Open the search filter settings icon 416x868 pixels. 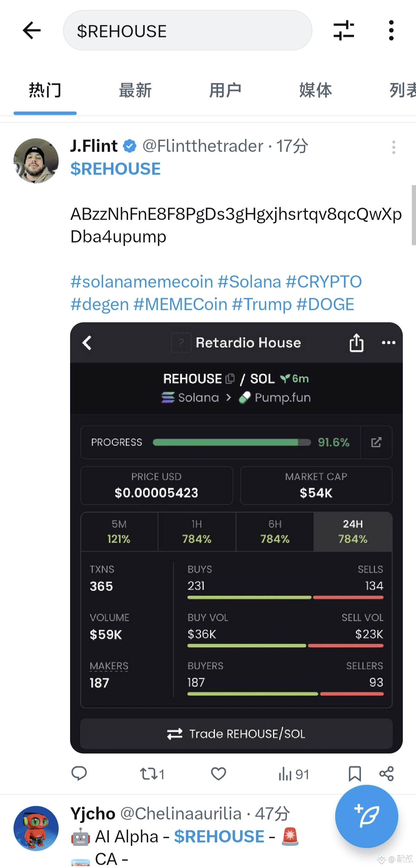(x=343, y=31)
